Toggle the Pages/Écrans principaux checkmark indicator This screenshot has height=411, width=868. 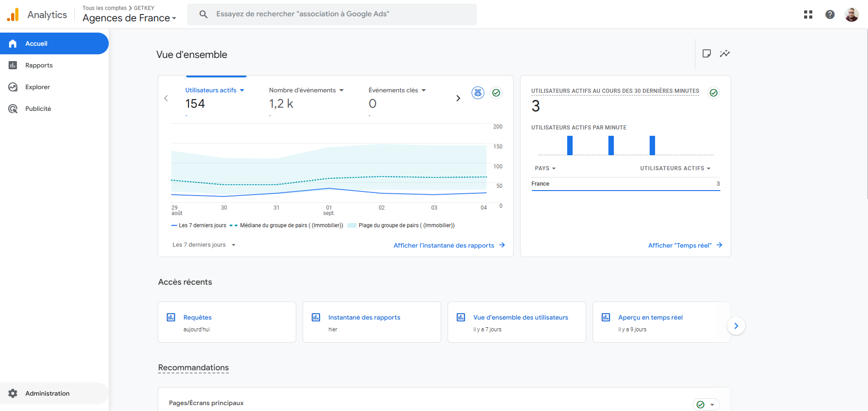pyautogui.click(x=701, y=405)
